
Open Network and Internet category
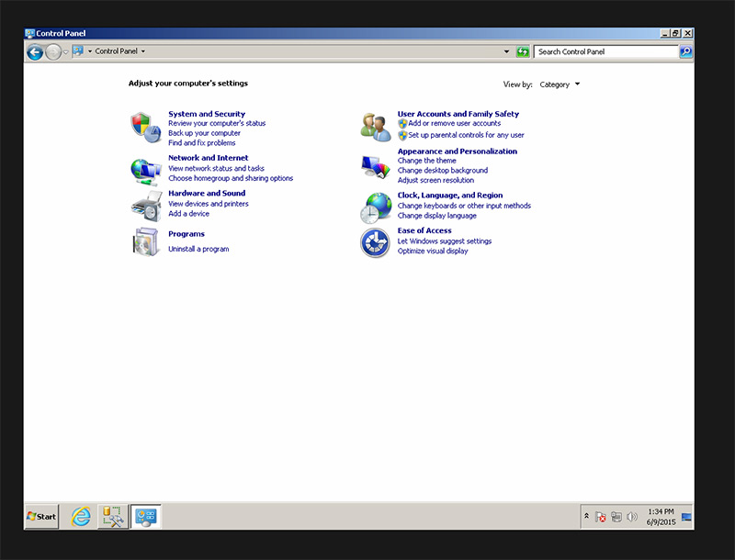click(x=209, y=158)
